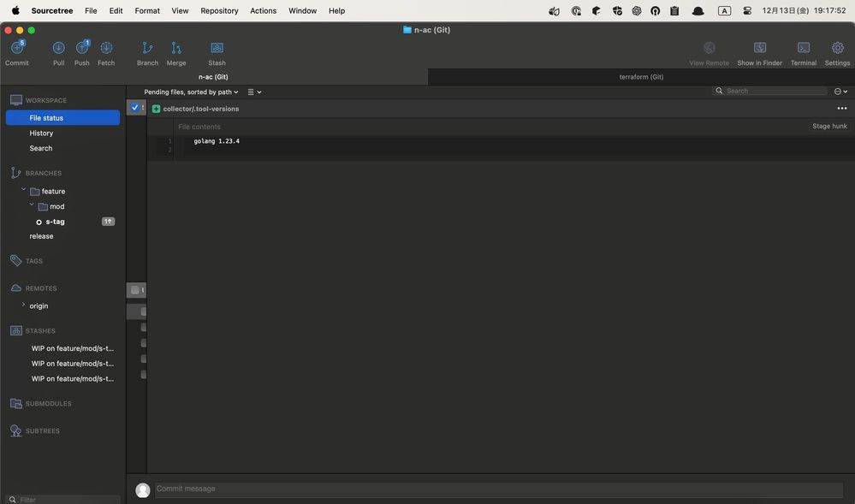Click the Commit toolbar icon
Image resolution: width=855 pixels, height=504 pixels.
(17, 48)
